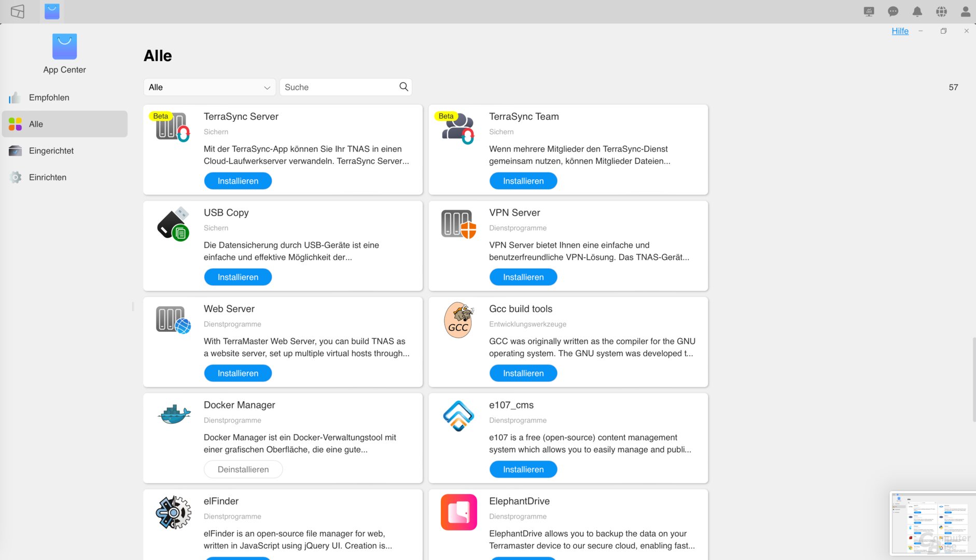Open the resource monitor icon
The image size is (976, 560).
pyautogui.click(x=869, y=11)
